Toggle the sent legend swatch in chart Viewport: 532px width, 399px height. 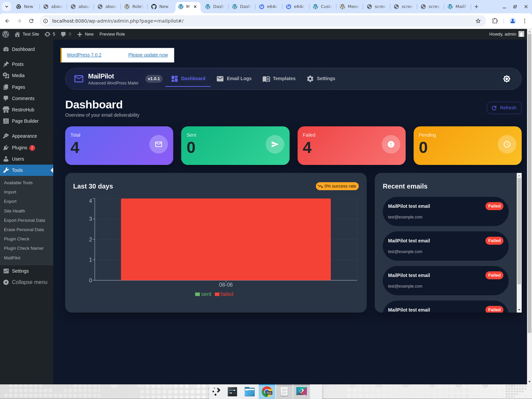[198, 294]
